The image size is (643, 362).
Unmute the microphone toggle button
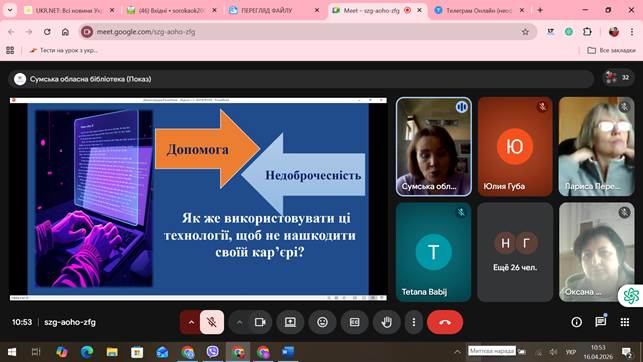point(212,322)
